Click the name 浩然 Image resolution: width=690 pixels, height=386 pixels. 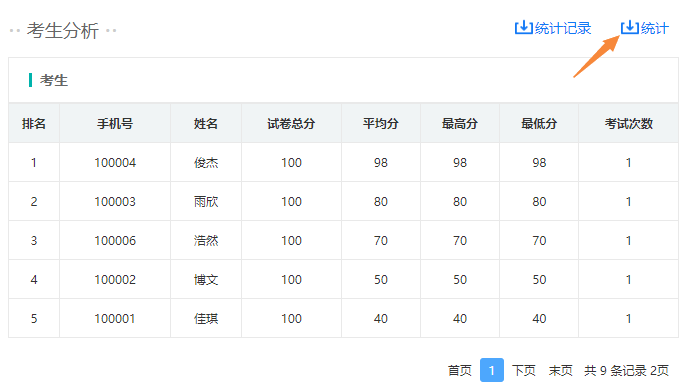[x=206, y=241]
